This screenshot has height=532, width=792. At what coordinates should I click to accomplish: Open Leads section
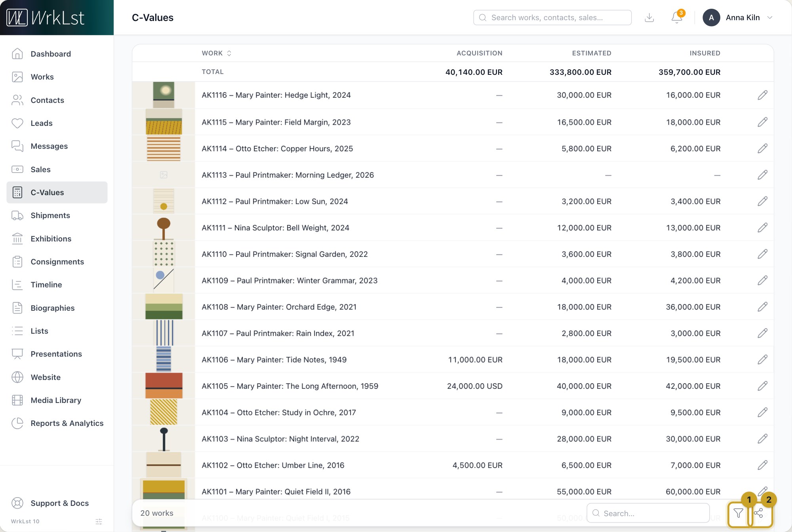(x=57, y=123)
